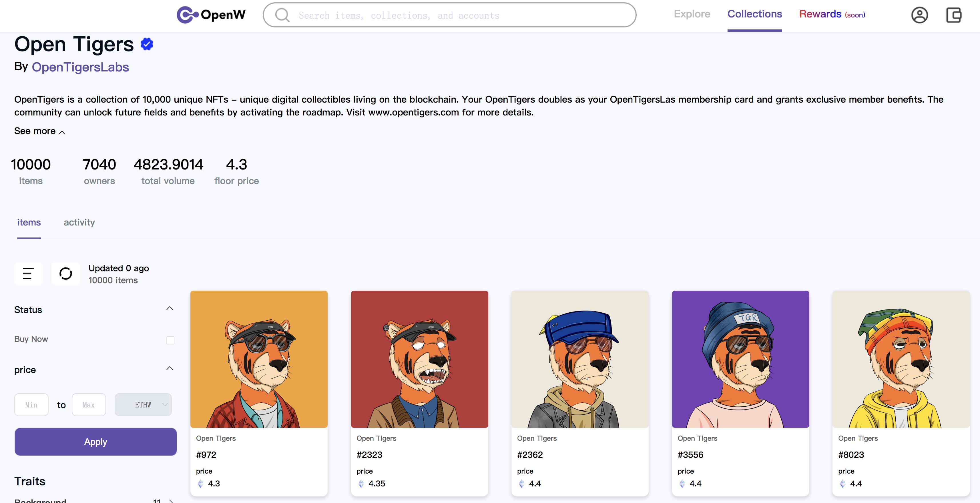Check the Buy Now checkbox
Viewport: 980px width, 503px height.
coord(170,340)
